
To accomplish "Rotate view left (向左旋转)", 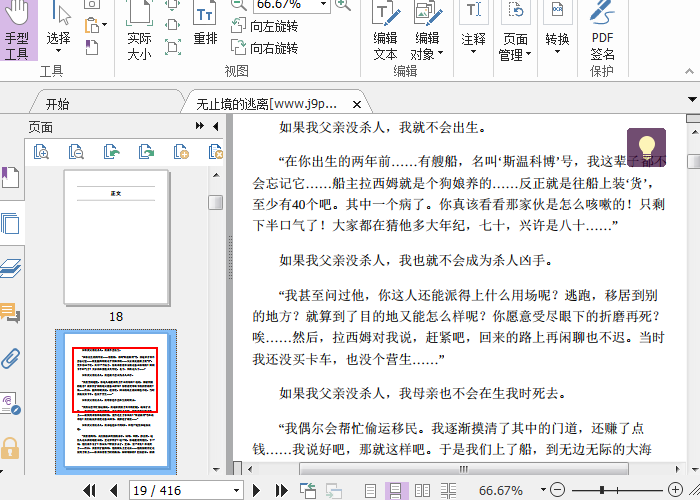I will (x=264, y=26).
